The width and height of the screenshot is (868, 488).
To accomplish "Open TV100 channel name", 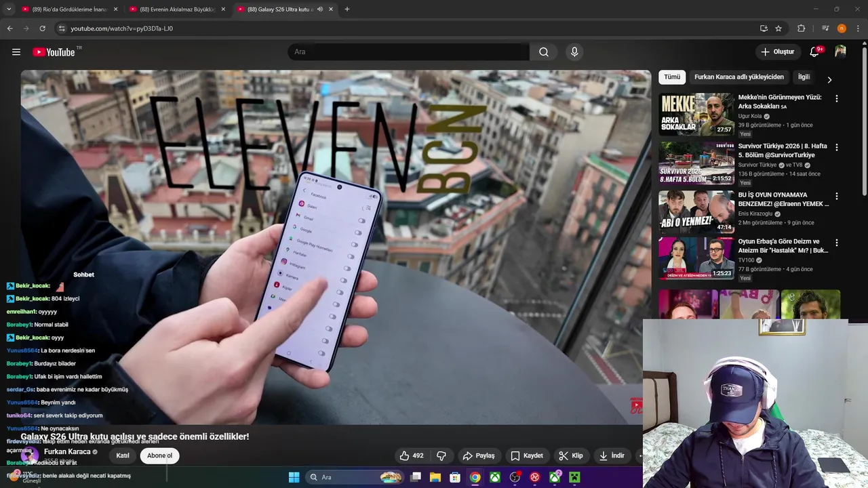I will point(746,260).
